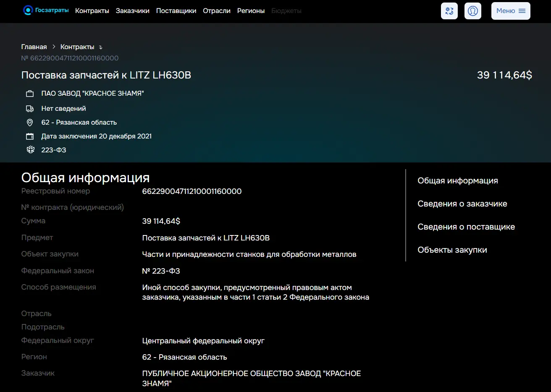Open Заказчики in the top navigation
The height and width of the screenshot is (392, 551).
[133, 11]
